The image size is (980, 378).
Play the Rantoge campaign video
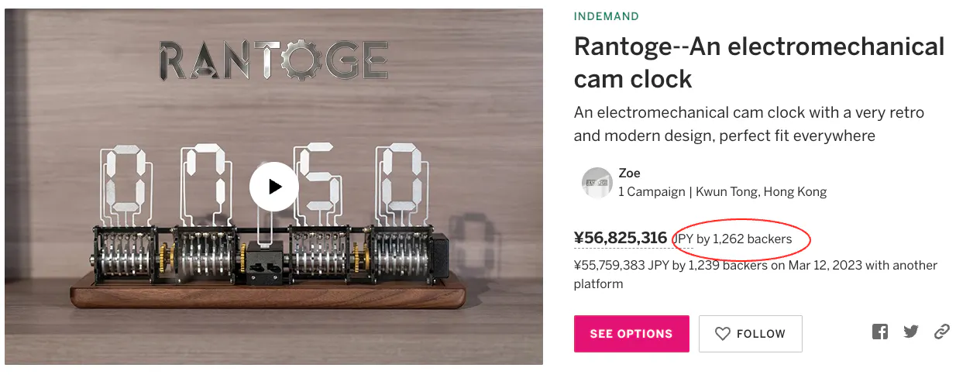pos(273,187)
